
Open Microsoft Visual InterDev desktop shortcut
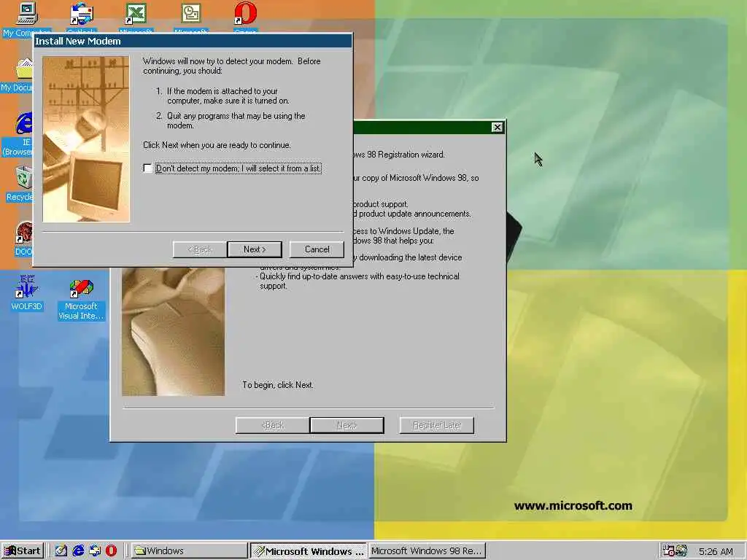(81, 287)
